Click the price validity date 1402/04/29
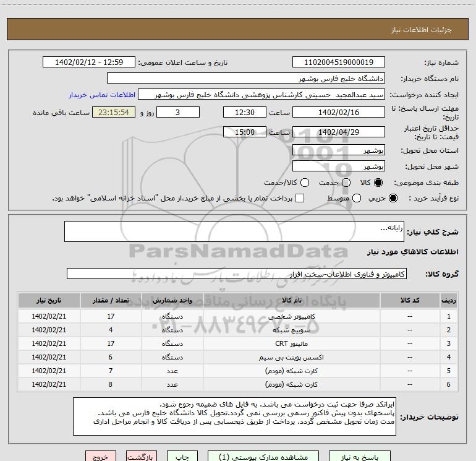476x461 pixels. pyautogui.click(x=339, y=132)
